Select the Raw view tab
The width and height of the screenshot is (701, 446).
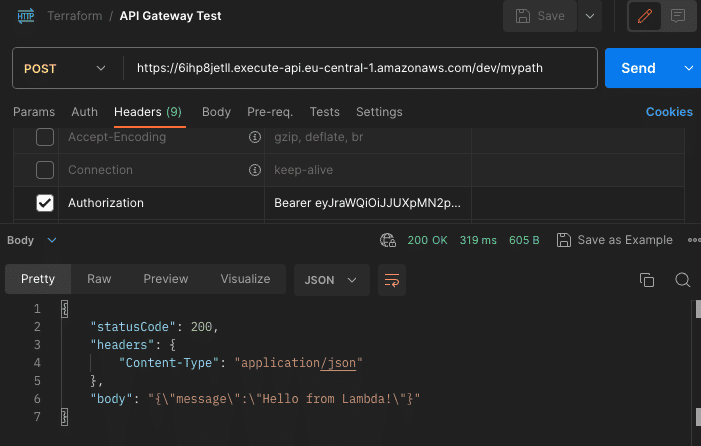pyautogui.click(x=99, y=279)
